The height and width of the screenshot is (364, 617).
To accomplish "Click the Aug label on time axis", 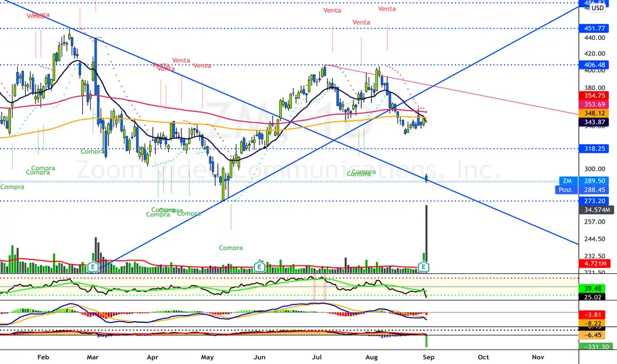I will [371, 357].
